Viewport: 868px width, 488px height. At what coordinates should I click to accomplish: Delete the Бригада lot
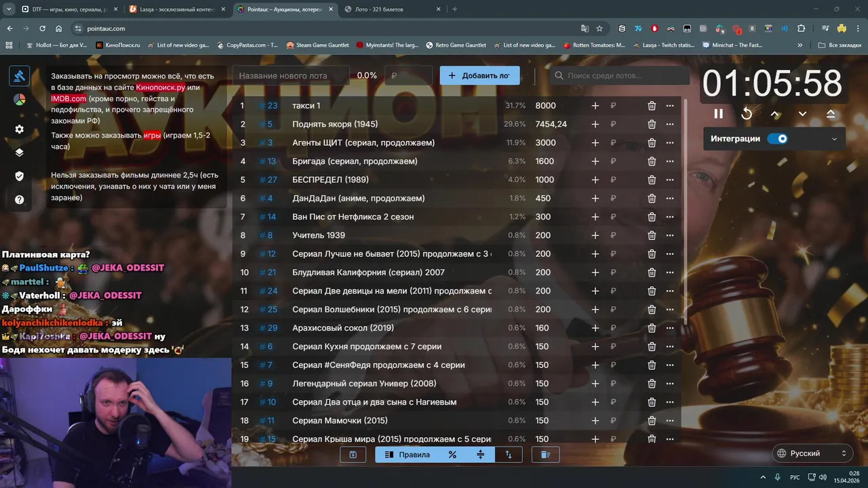(652, 161)
